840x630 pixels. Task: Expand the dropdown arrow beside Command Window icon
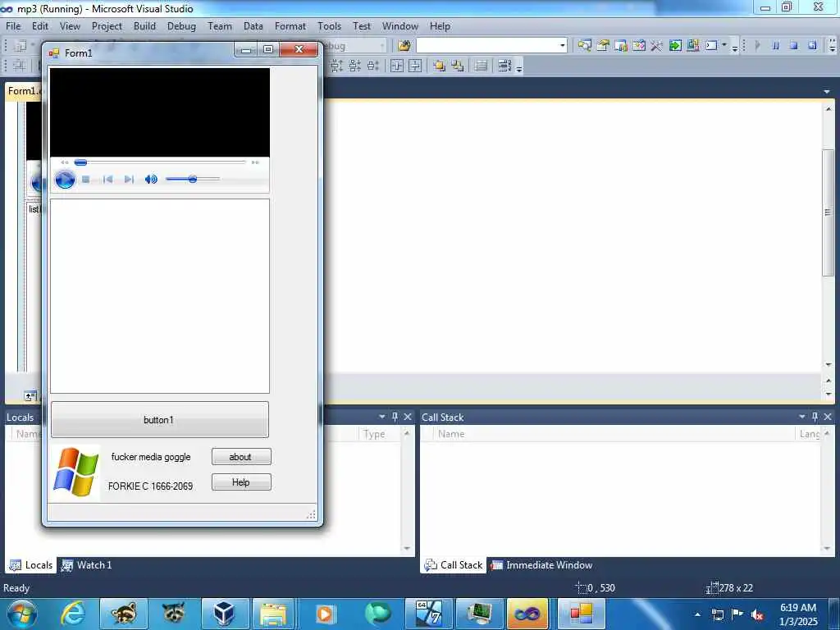tap(724, 46)
